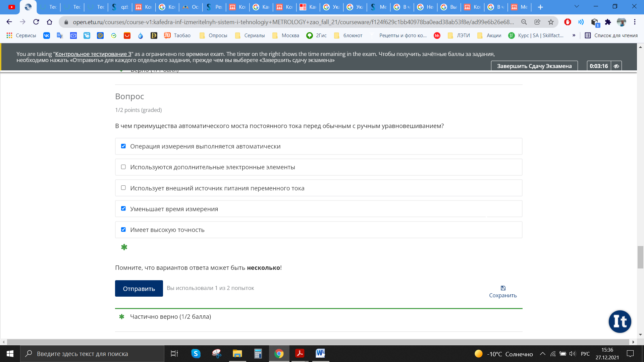Image resolution: width=644 pixels, height=362 pixels.
Task: Expand Опросы bookmarks folder
Action: tap(213, 36)
